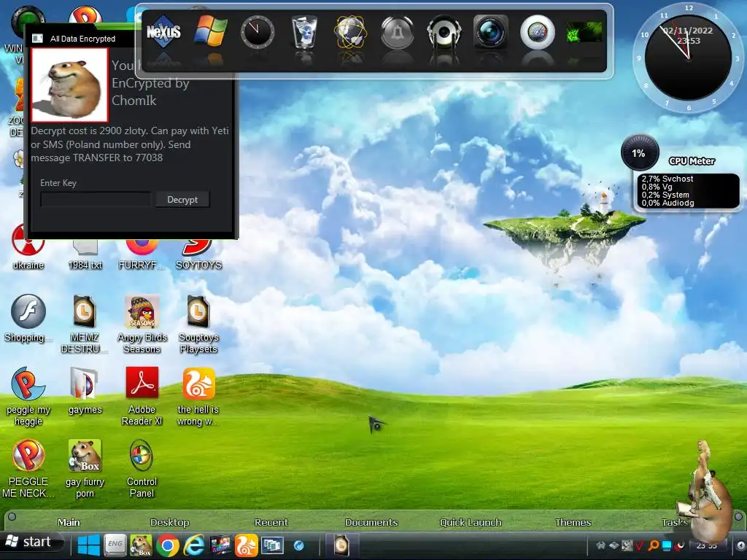Click the CPU Meter 1% dial

tap(640, 153)
